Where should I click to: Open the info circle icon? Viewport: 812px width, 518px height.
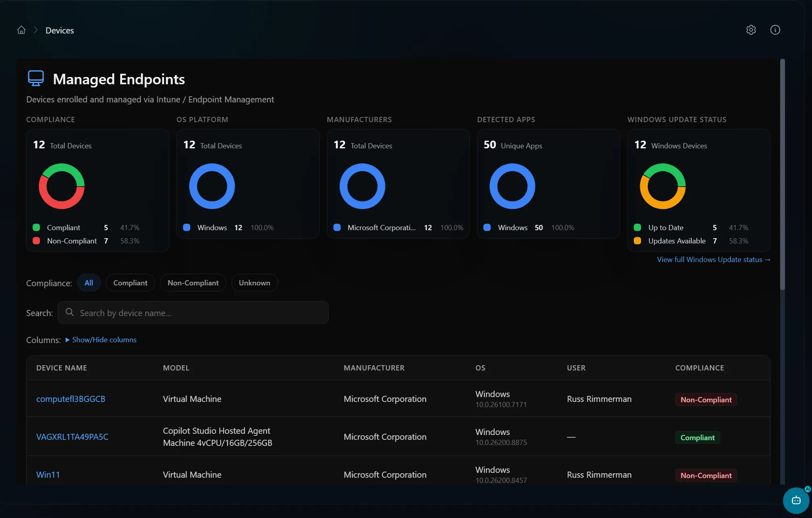pyautogui.click(x=775, y=30)
